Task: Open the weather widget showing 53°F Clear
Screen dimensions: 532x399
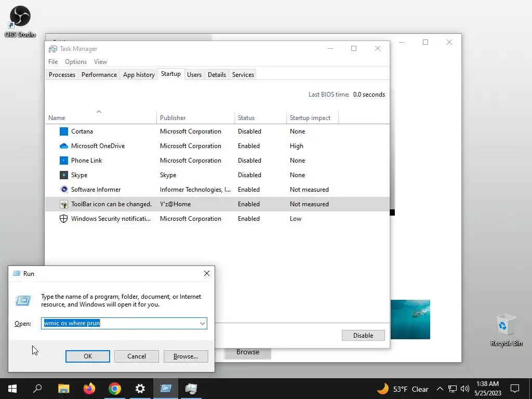Action: pos(403,389)
